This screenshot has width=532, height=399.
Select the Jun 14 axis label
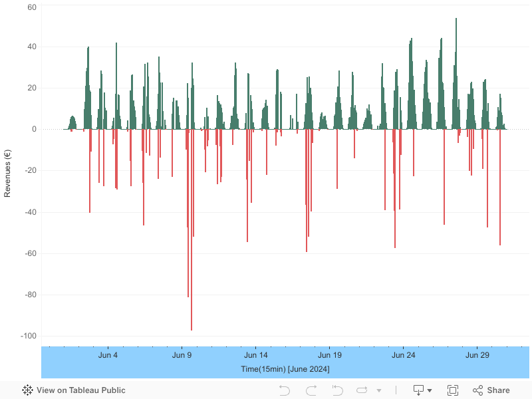click(x=256, y=355)
